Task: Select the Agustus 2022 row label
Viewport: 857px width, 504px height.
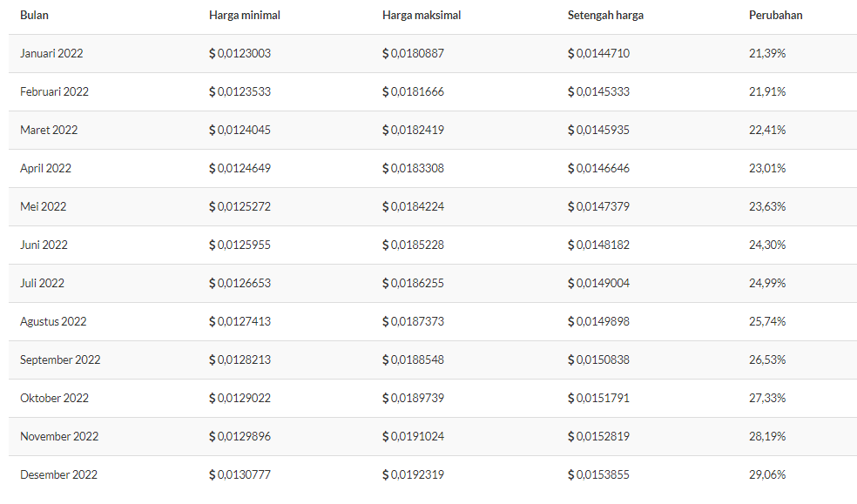Action: point(53,321)
